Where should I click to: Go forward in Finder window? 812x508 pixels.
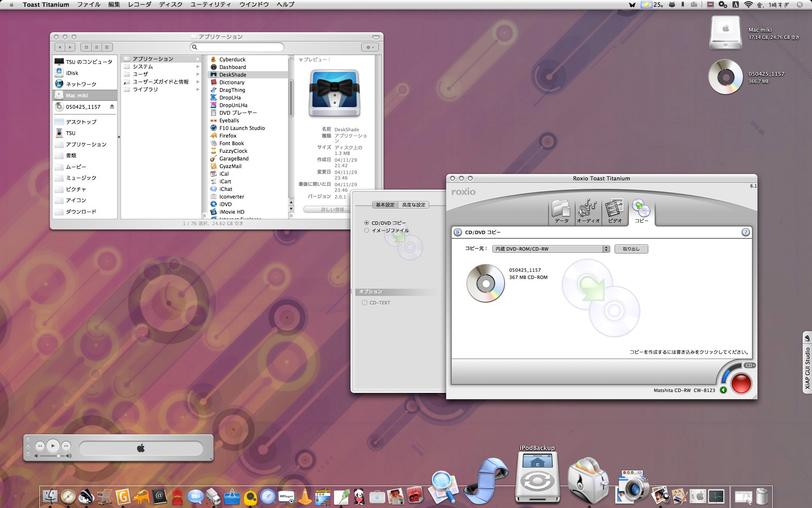70,47
